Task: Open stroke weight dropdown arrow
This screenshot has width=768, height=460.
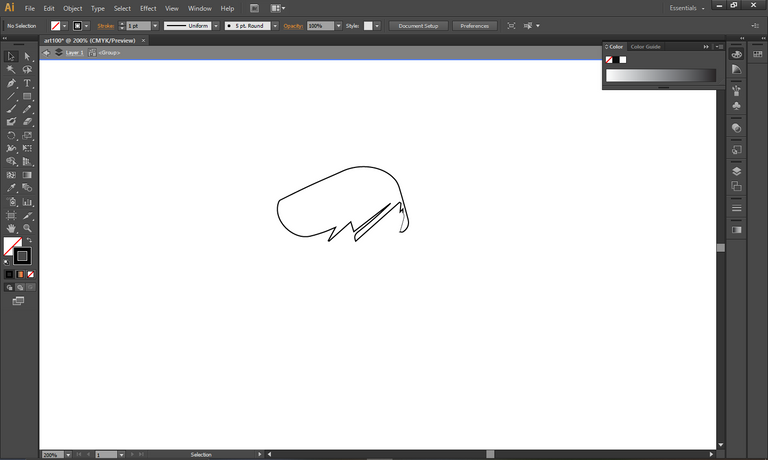Action: tap(155, 26)
